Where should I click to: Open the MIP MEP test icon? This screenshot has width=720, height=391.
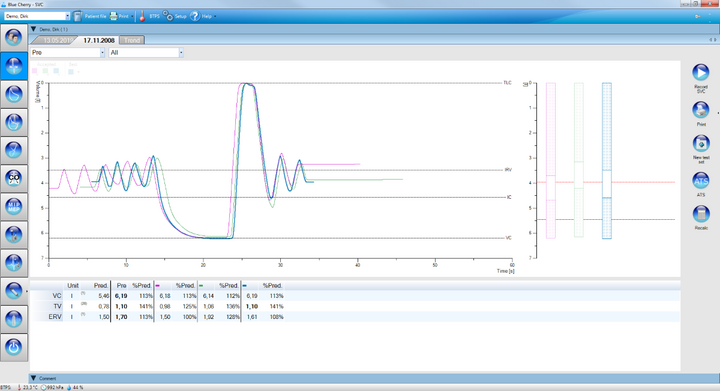coord(14,206)
